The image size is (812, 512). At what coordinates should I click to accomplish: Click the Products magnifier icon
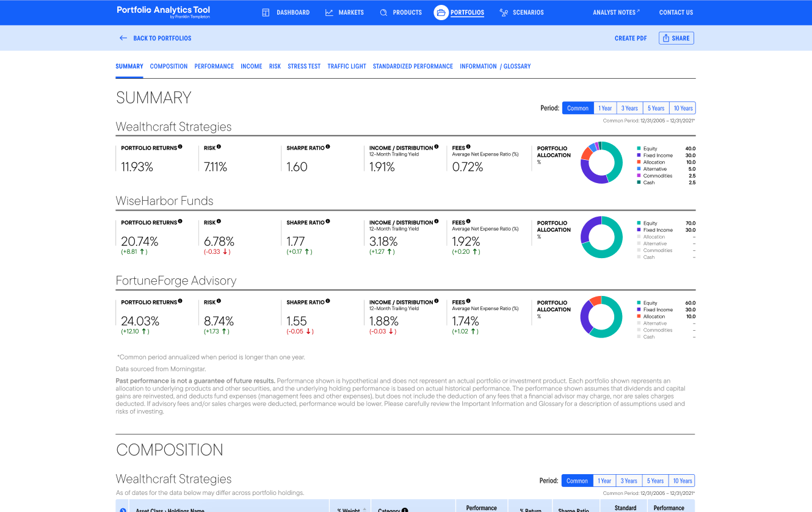tap(383, 12)
